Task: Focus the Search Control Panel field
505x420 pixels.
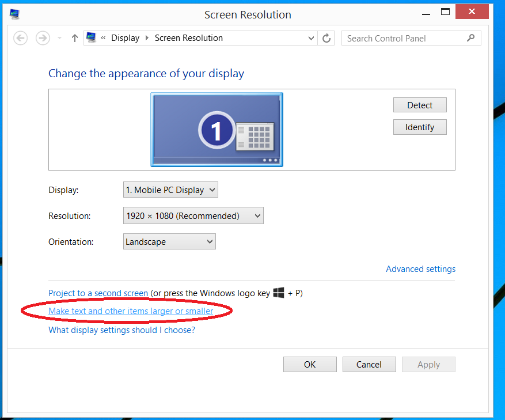Action: (403, 38)
